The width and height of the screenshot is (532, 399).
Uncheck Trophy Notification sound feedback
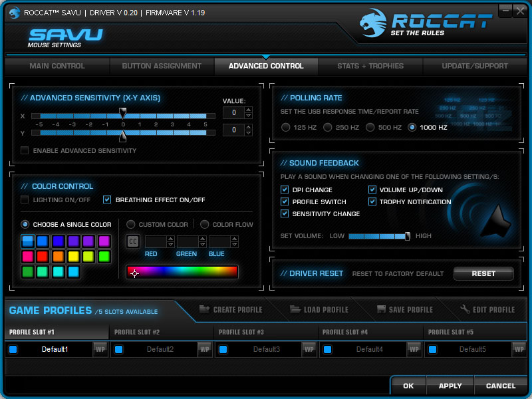372,201
